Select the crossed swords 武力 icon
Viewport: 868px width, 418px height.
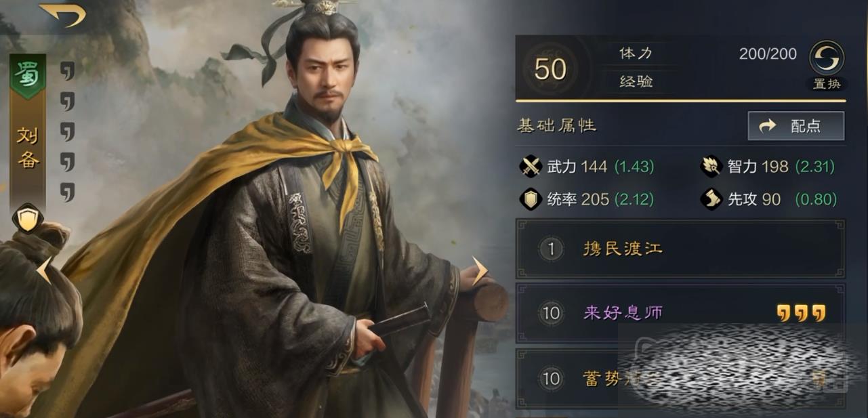point(530,166)
